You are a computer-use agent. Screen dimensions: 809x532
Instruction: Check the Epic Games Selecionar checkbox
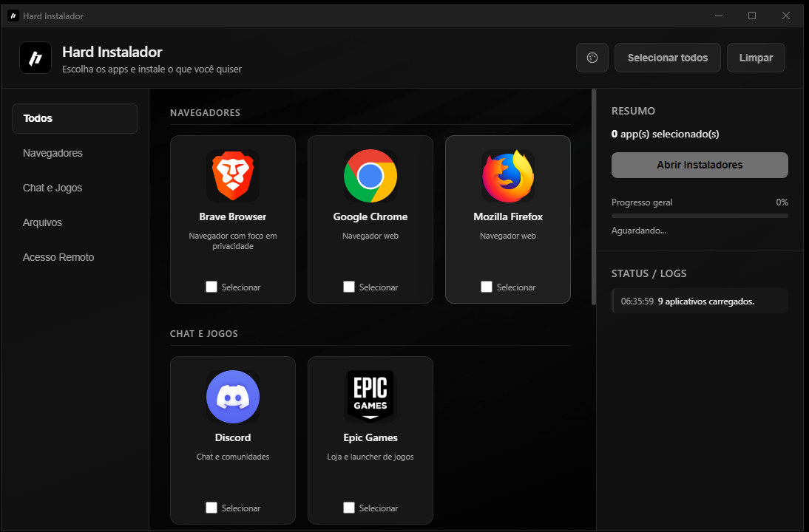coord(349,508)
